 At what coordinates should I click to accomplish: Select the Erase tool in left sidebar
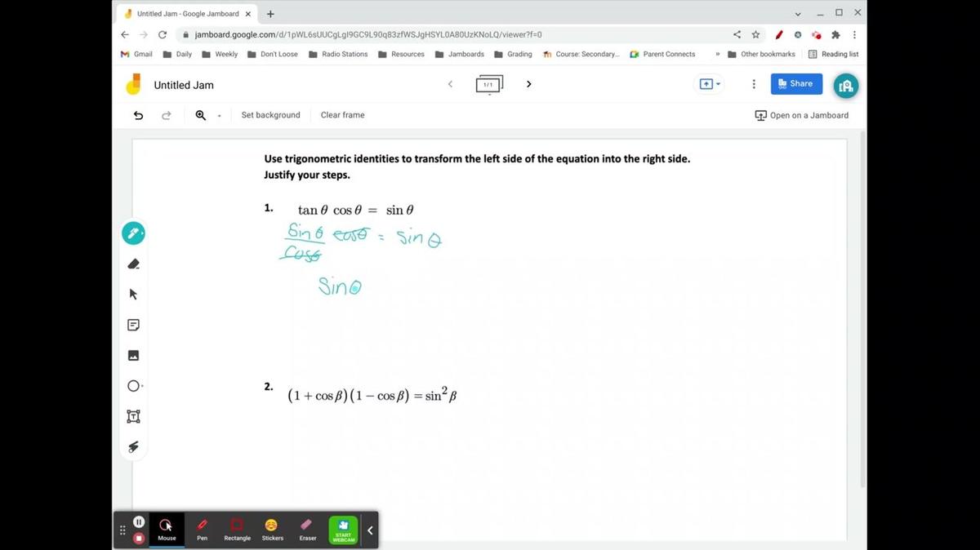pos(134,264)
